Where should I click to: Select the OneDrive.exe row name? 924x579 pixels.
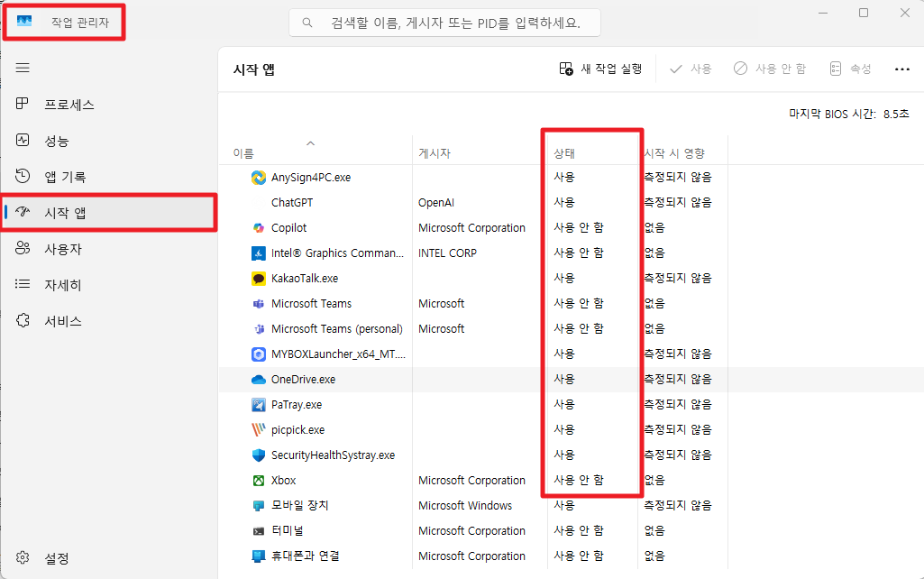point(303,380)
